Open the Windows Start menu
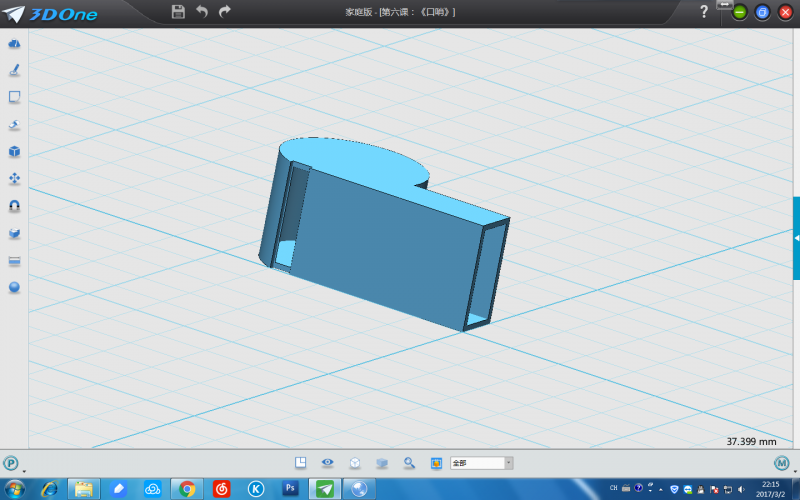 coord(14,489)
